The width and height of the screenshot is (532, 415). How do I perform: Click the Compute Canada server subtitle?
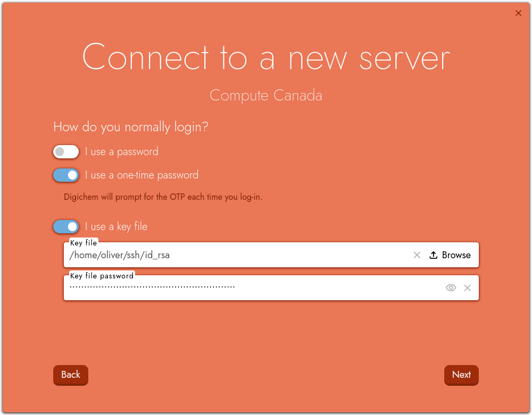[x=265, y=96]
